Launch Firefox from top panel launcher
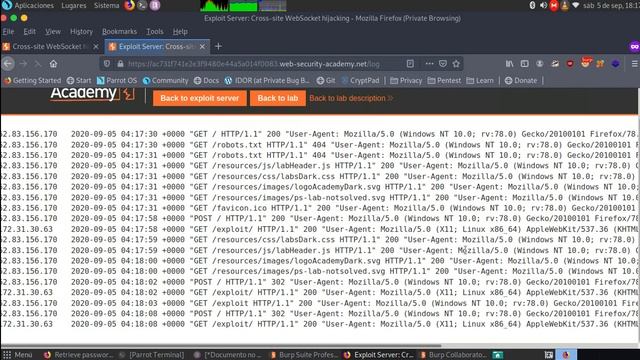Viewport: 640px width, 360px height. (129, 5)
